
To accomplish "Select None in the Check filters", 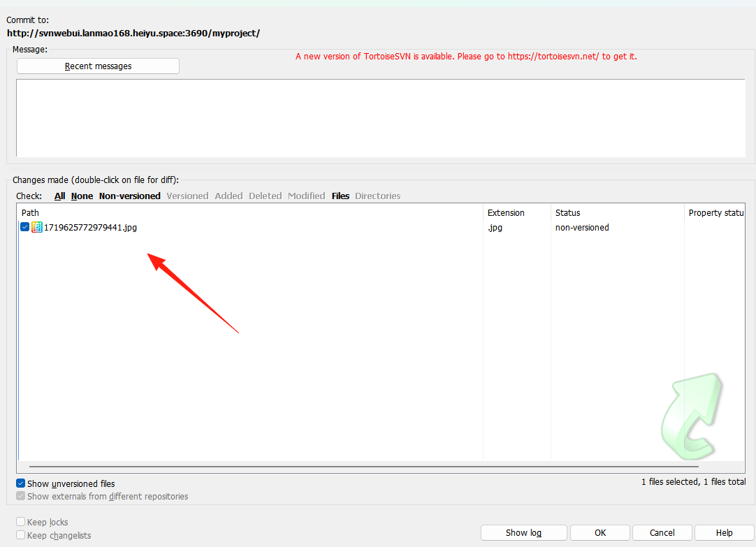I will pos(82,196).
